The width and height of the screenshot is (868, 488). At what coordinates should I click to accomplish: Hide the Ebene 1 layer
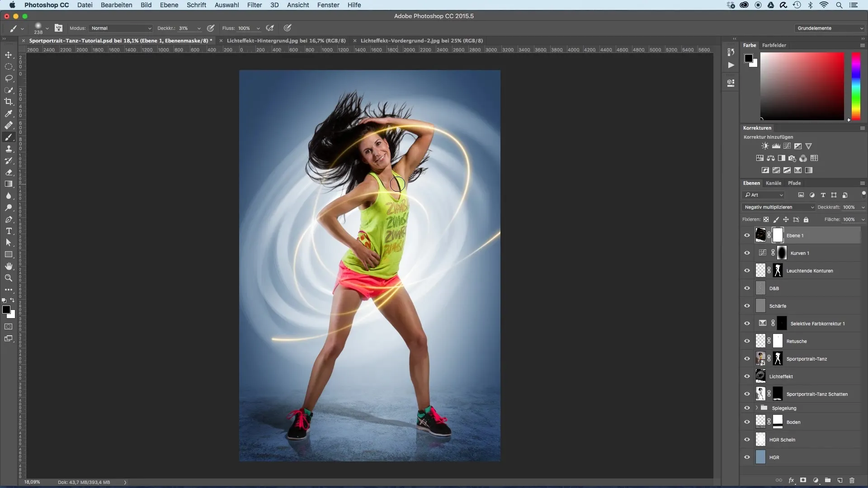point(747,235)
